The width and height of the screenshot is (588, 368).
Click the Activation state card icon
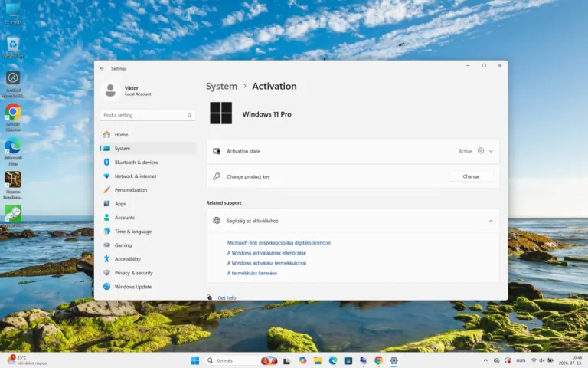point(217,151)
